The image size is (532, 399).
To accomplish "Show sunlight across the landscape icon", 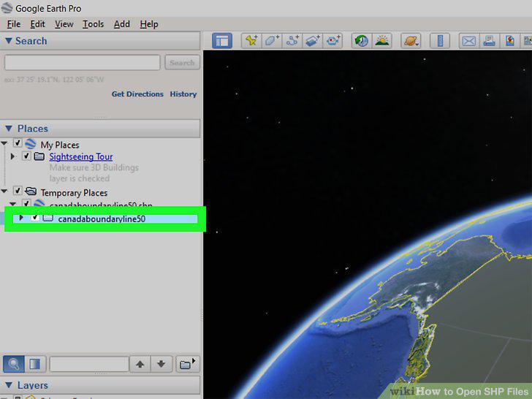I will pos(382,41).
